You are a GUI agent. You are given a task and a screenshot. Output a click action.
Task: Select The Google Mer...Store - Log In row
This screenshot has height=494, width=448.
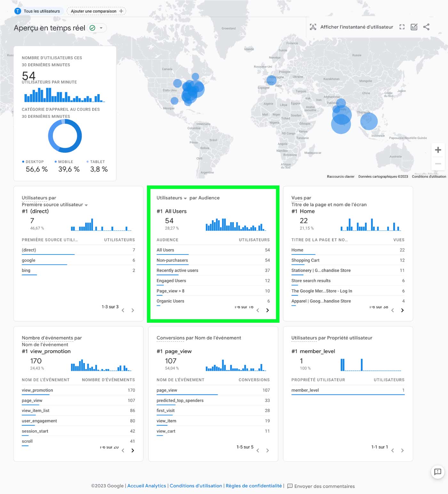coord(348,291)
